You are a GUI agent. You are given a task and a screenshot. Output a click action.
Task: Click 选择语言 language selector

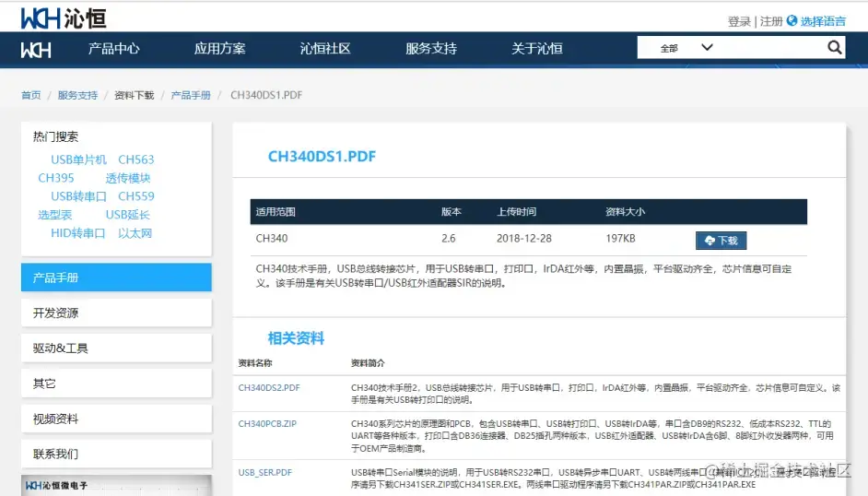coord(823,21)
